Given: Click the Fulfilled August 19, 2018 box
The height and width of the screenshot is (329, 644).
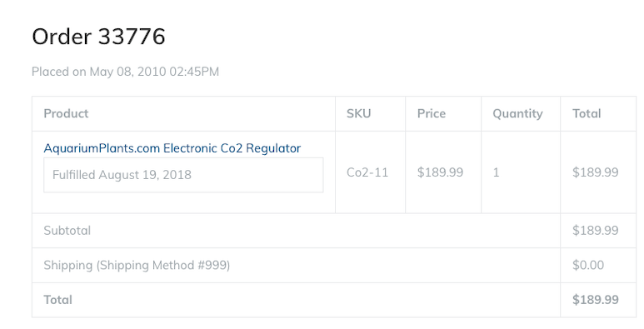Looking at the screenshot, I should click(183, 175).
